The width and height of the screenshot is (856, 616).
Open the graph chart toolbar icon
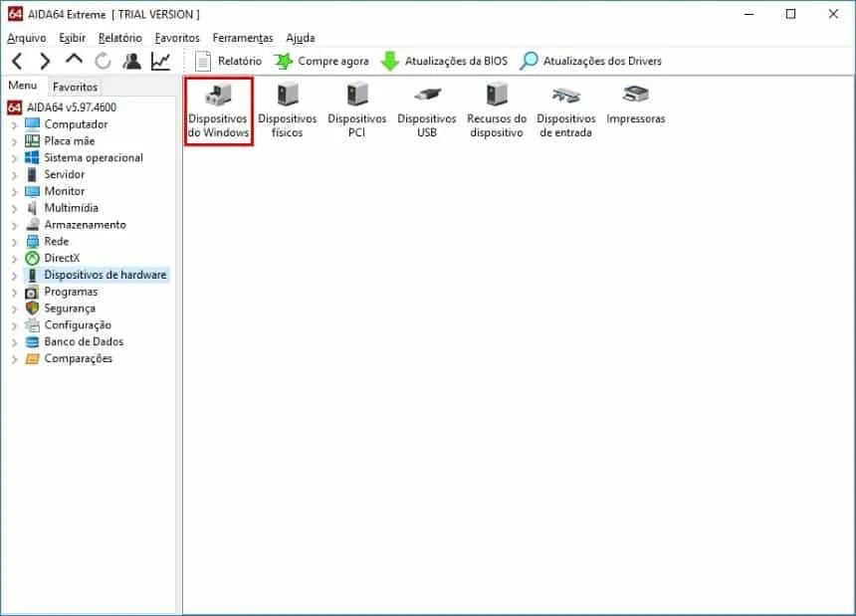tap(161, 61)
